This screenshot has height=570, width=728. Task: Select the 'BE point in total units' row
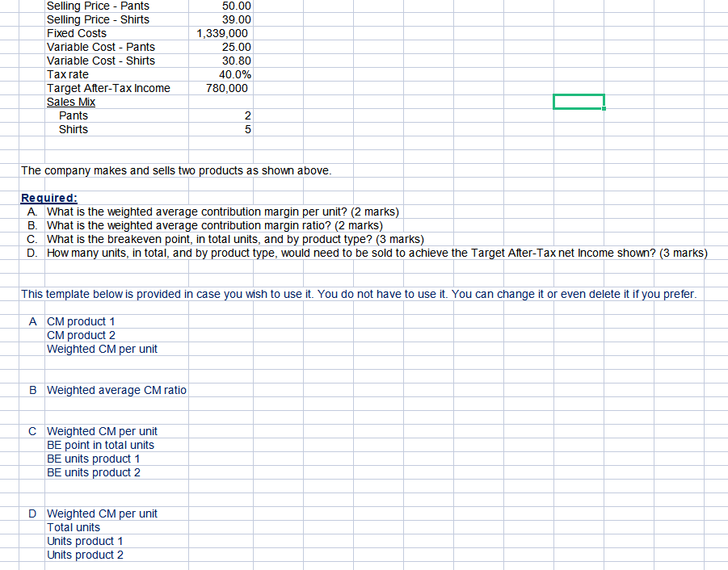(x=100, y=445)
